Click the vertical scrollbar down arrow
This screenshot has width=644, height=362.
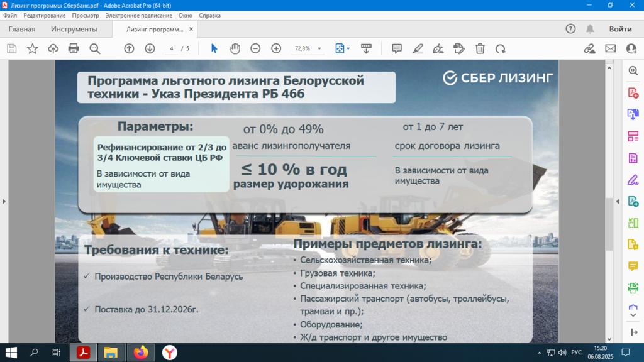click(609, 339)
